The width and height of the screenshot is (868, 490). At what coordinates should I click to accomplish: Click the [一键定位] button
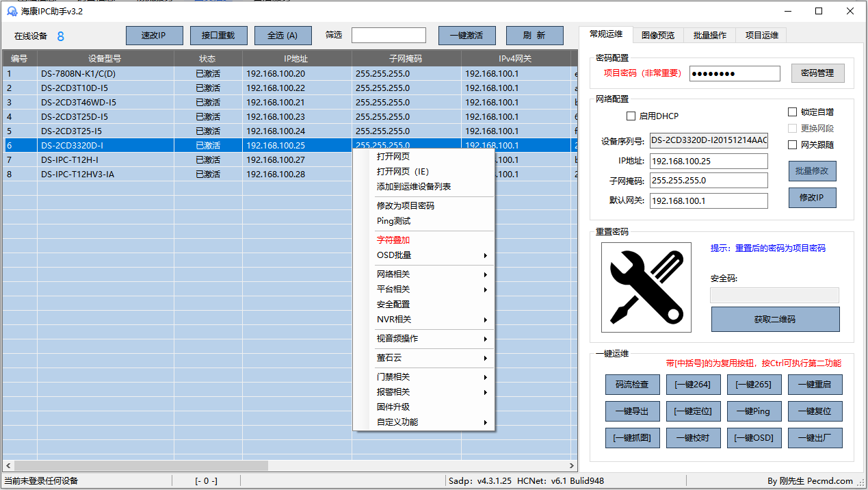(694, 411)
